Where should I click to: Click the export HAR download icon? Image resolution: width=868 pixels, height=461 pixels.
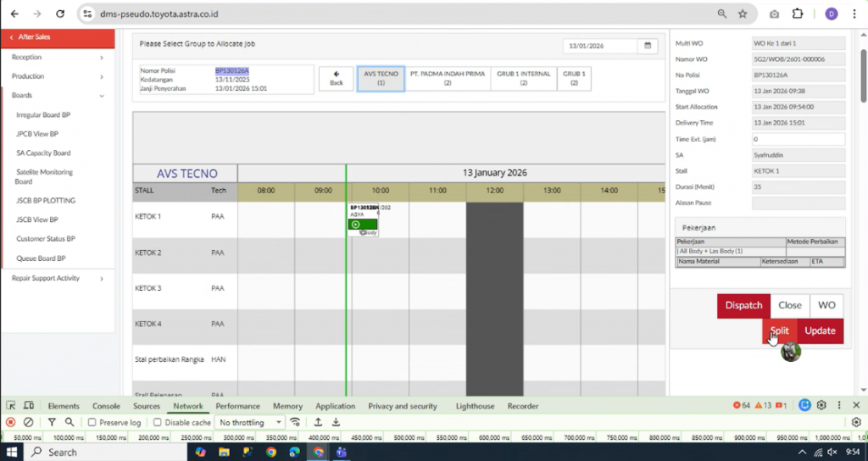pyautogui.click(x=336, y=422)
